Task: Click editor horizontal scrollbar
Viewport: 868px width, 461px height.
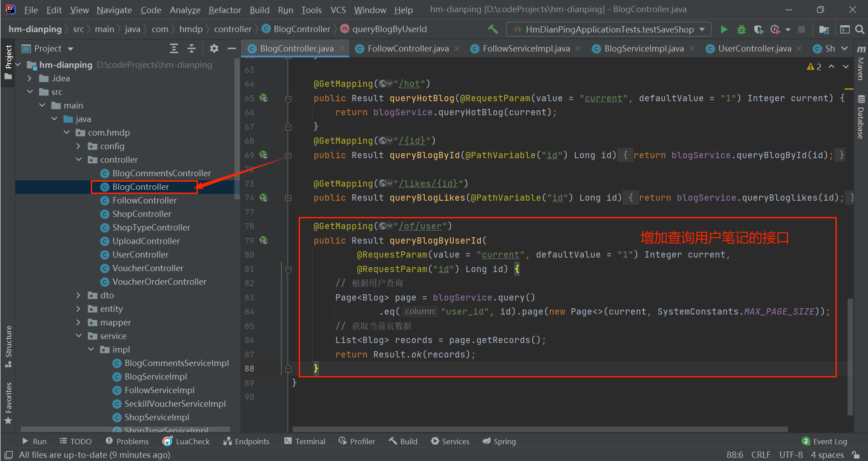Action: (540, 429)
